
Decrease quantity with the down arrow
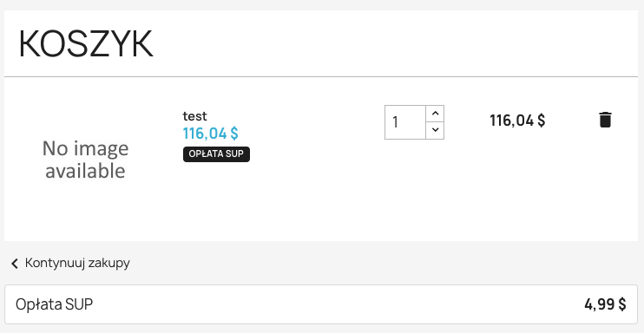coord(436,131)
